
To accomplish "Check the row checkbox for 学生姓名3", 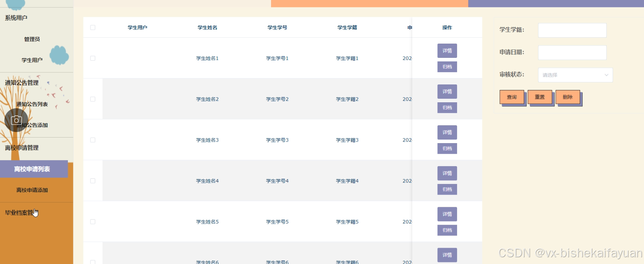I will [x=93, y=140].
